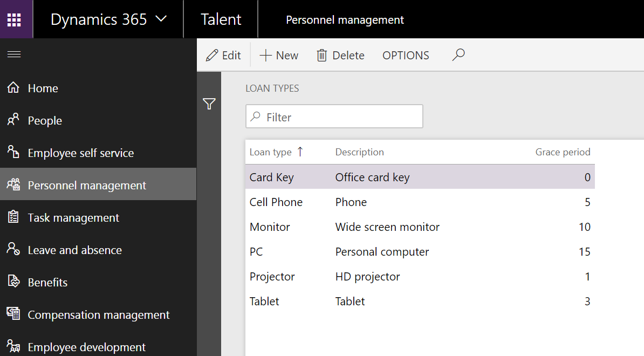
Task: Delete the selected loan type
Action: coord(340,56)
